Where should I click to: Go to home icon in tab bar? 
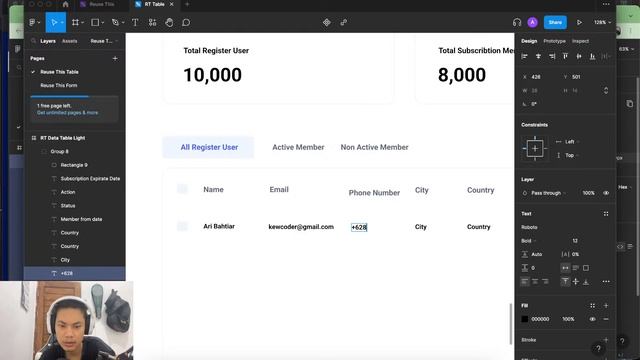pos(65,4)
